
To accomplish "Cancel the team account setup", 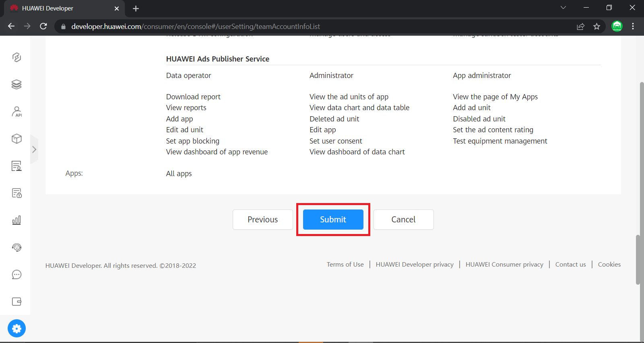I will (403, 220).
